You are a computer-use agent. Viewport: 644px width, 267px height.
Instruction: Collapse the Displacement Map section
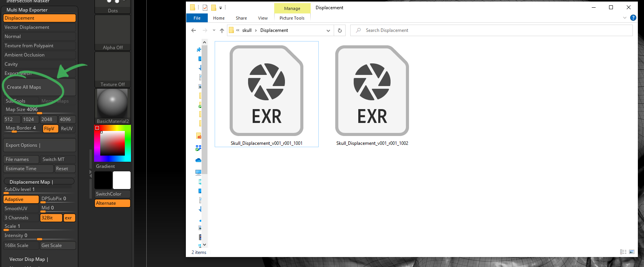39,182
